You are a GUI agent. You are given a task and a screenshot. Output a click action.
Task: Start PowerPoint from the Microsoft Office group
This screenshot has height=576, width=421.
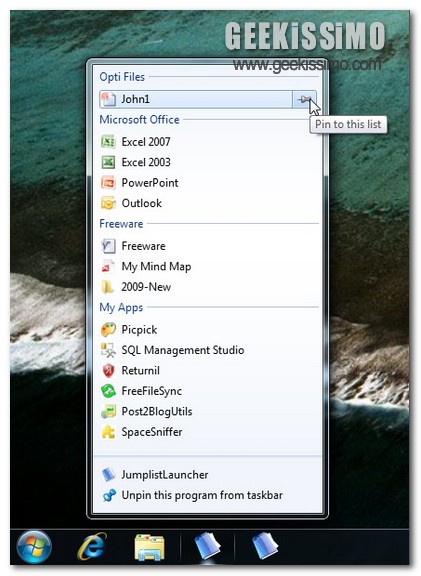tap(150, 183)
